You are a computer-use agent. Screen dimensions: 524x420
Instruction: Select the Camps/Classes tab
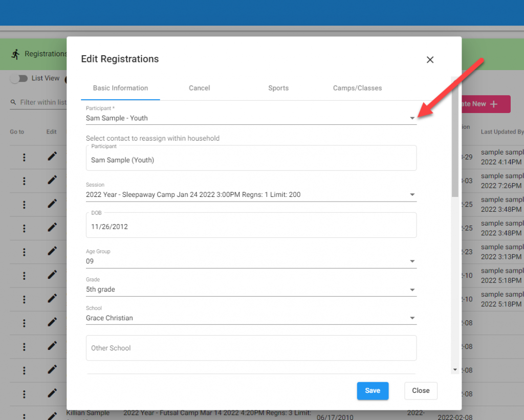tap(357, 88)
